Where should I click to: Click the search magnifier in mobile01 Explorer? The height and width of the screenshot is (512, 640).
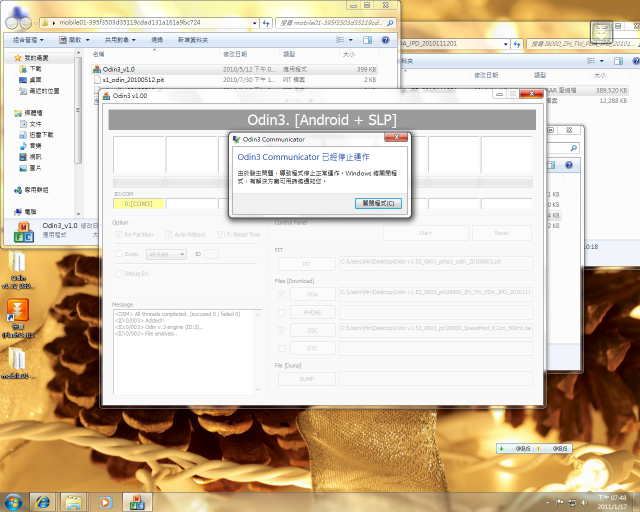click(390, 23)
